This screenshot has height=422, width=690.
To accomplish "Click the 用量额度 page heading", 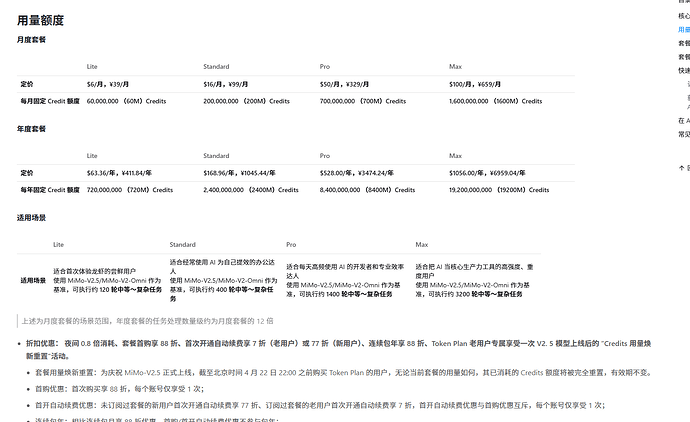I will (40, 20).
